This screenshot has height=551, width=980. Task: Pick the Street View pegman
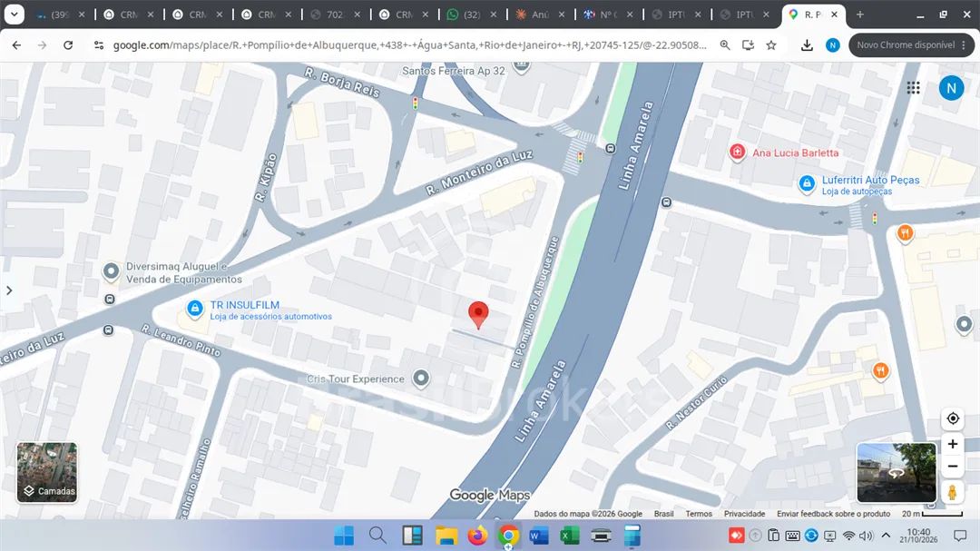[x=953, y=492]
